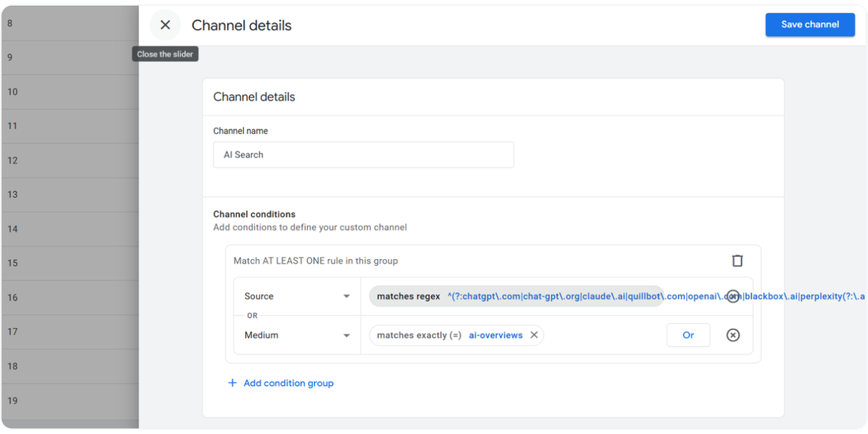Viewport: 868px width, 434px height.
Task: Click the Channel conditions heading
Action: pos(254,214)
